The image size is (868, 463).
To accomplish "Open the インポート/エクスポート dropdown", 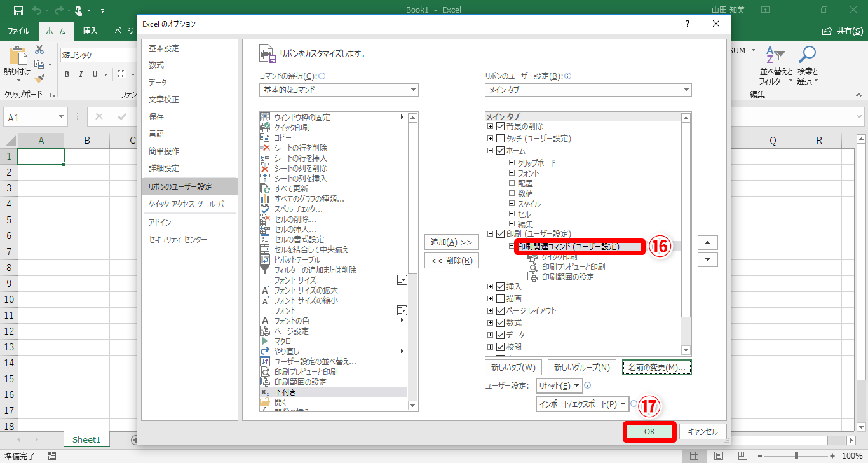I will click(x=583, y=404).
